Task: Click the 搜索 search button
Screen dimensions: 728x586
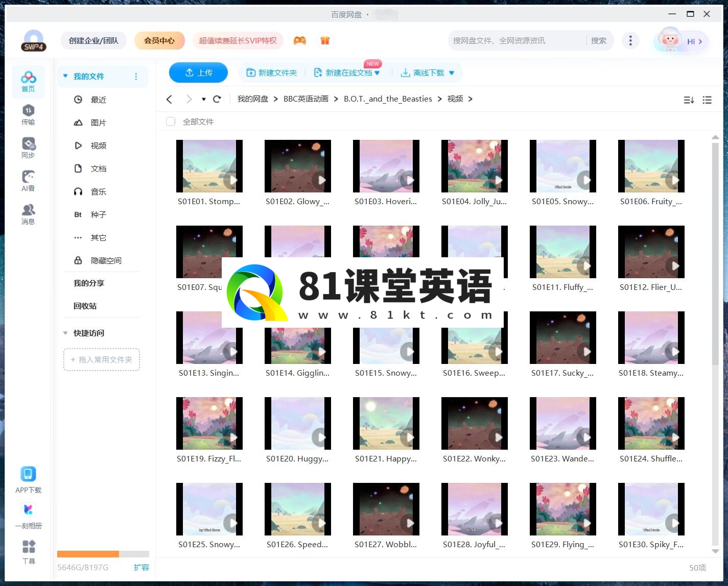Action: tap(598, 40)
